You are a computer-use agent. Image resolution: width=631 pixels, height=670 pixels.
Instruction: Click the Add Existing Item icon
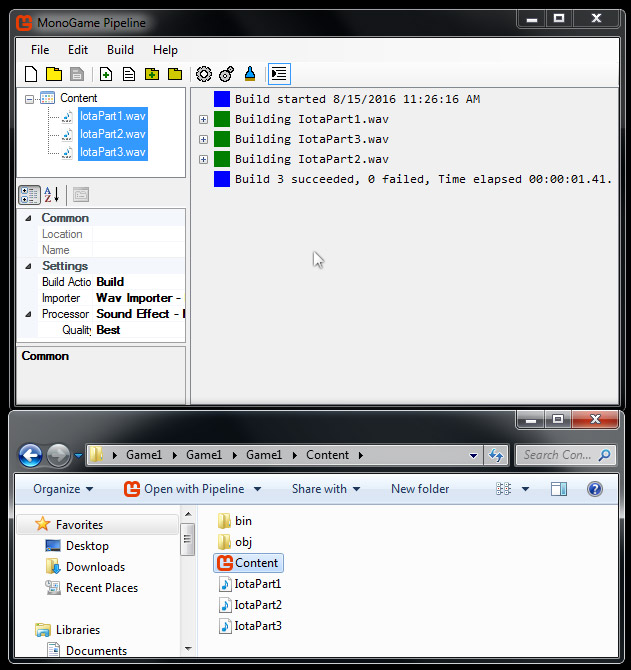pyautogui.click(x=129, y=74)
